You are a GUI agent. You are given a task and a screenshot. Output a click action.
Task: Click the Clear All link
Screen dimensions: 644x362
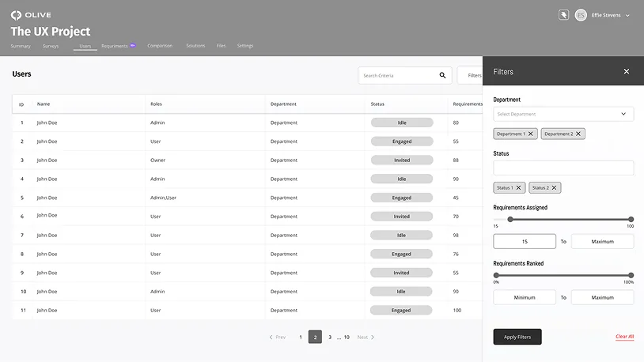[x=625, y=337]
